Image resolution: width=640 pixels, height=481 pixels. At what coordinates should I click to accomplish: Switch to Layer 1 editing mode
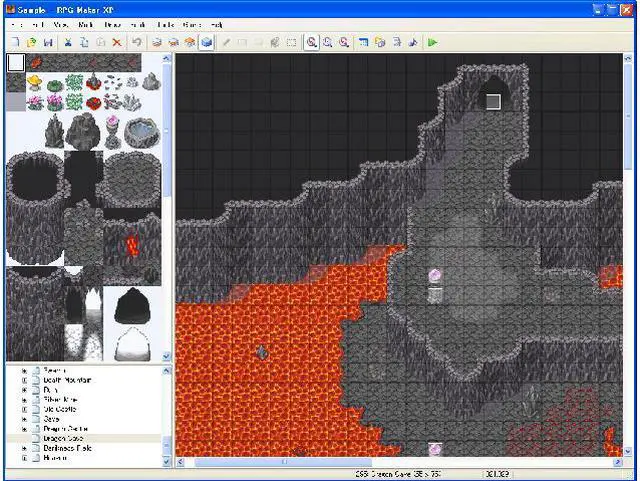coord(156,43)
